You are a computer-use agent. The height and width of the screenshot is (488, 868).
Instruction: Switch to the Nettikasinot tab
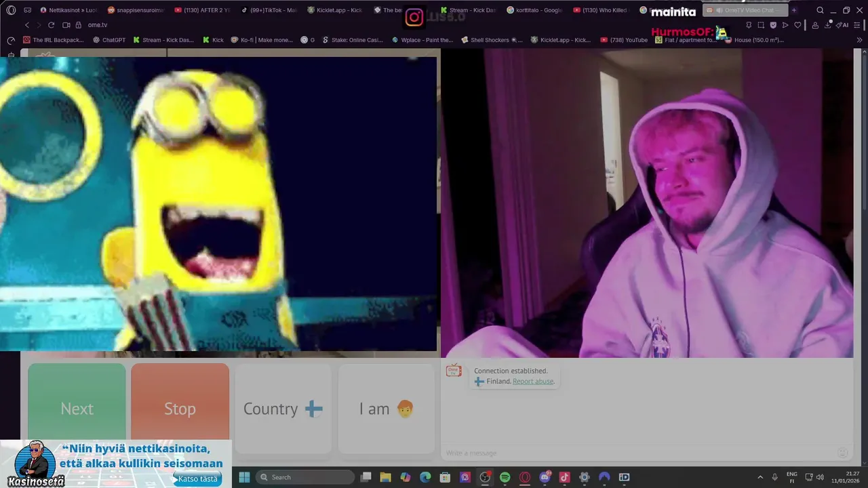(68, 10)
